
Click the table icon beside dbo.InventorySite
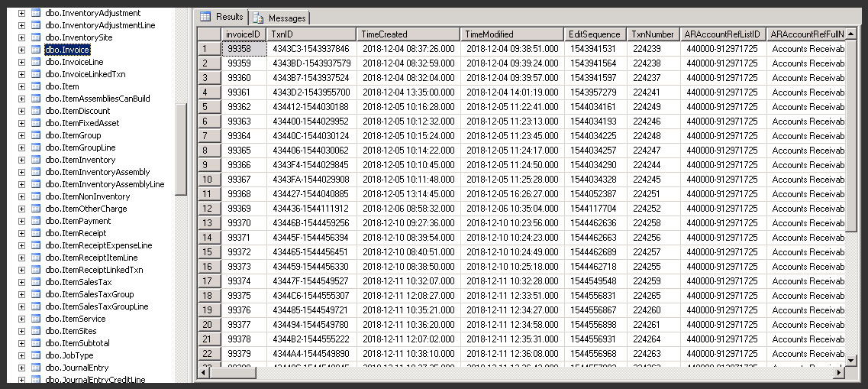(35, 37)
